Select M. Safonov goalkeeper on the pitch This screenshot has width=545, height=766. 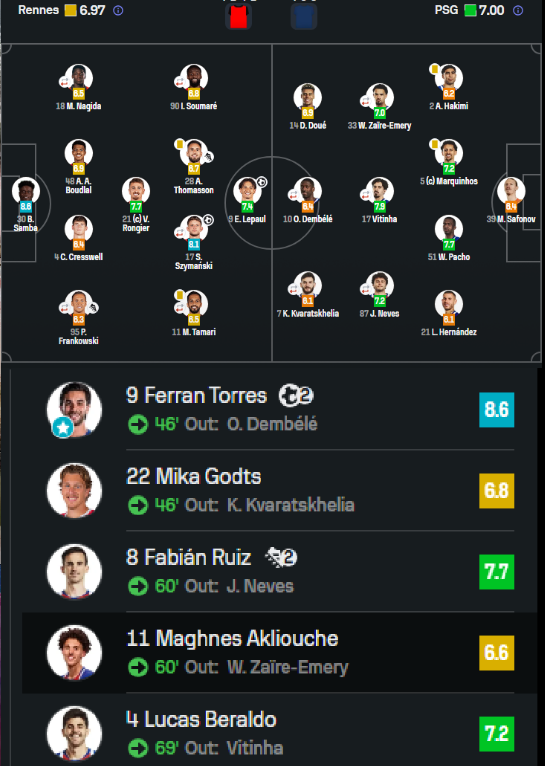(x=511, y=200)
